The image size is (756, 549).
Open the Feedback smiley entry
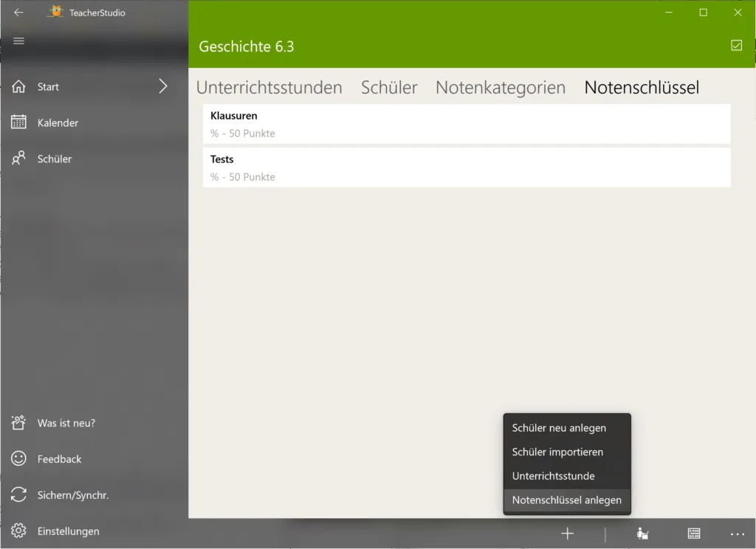tap(94, 459)
